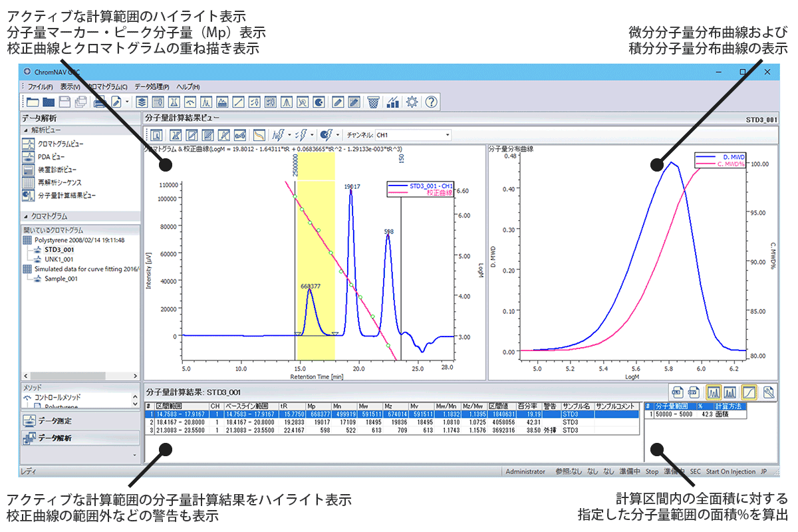
Task: Click the report pen icon
Action: coord(116,102)
